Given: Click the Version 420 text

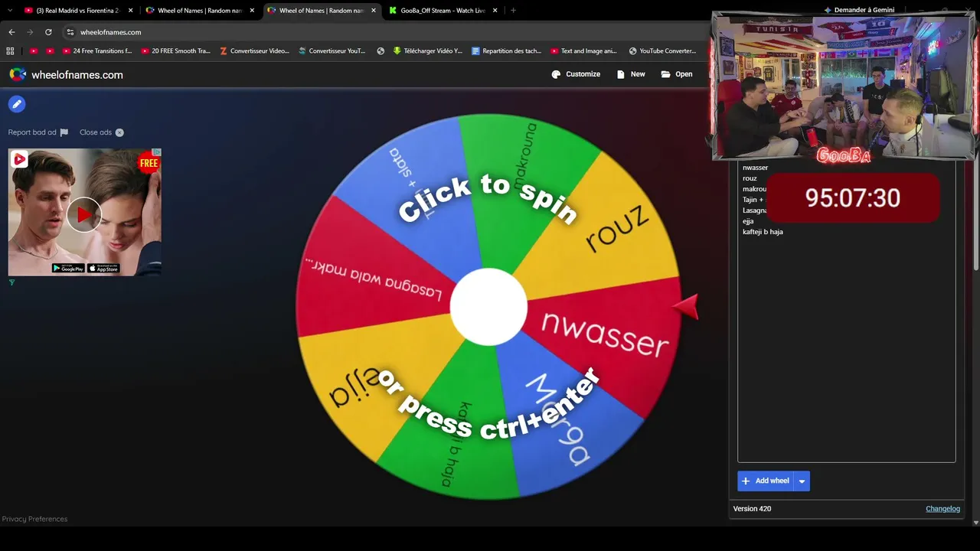Looking at the screenshot, I should pyautogui.click(x=752, y=509).
